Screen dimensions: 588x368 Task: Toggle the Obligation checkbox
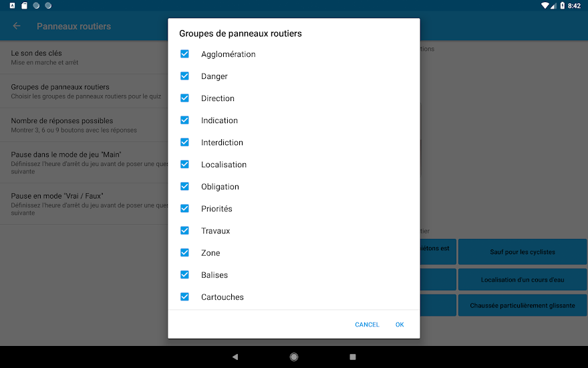coord(185,187)
